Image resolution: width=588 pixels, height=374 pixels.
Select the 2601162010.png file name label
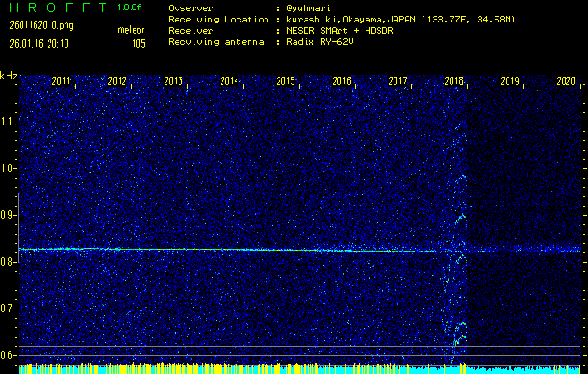(40, 25)
